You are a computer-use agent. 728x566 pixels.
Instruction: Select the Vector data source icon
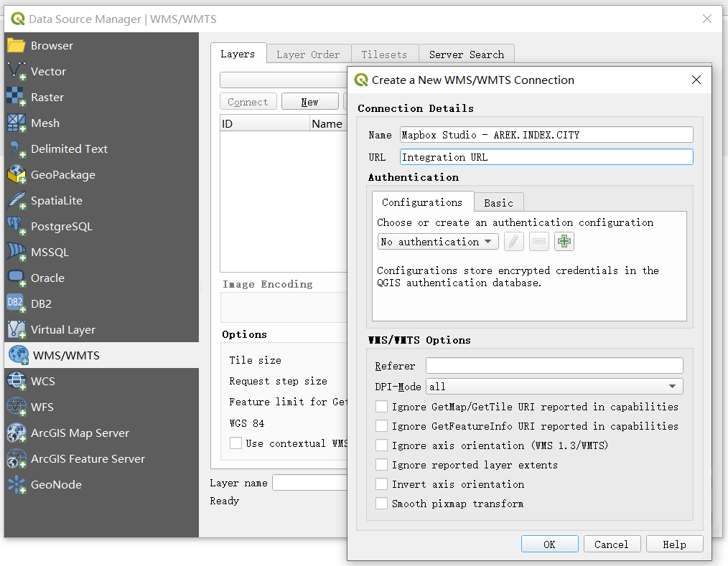point(17,72)
